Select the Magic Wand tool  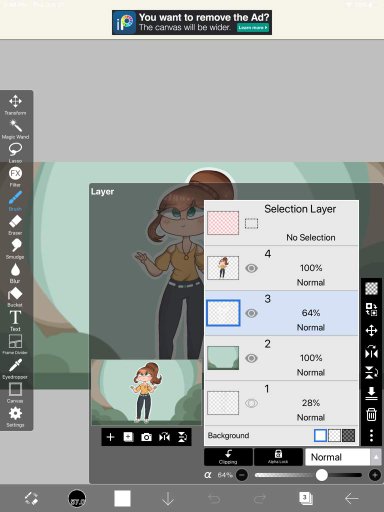click(x=15, y=129)
